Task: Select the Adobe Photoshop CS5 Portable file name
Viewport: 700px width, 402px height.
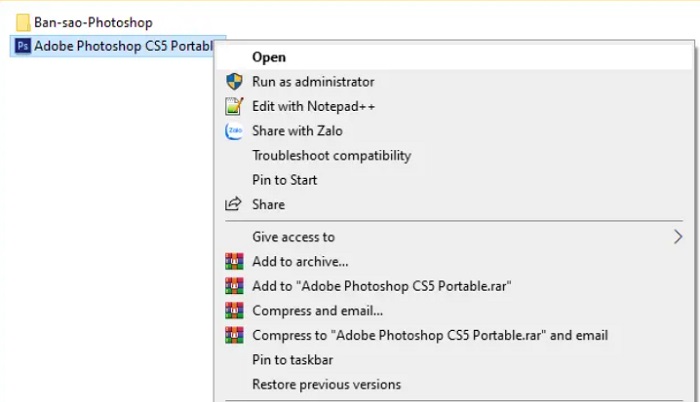Action: point(124,46)
